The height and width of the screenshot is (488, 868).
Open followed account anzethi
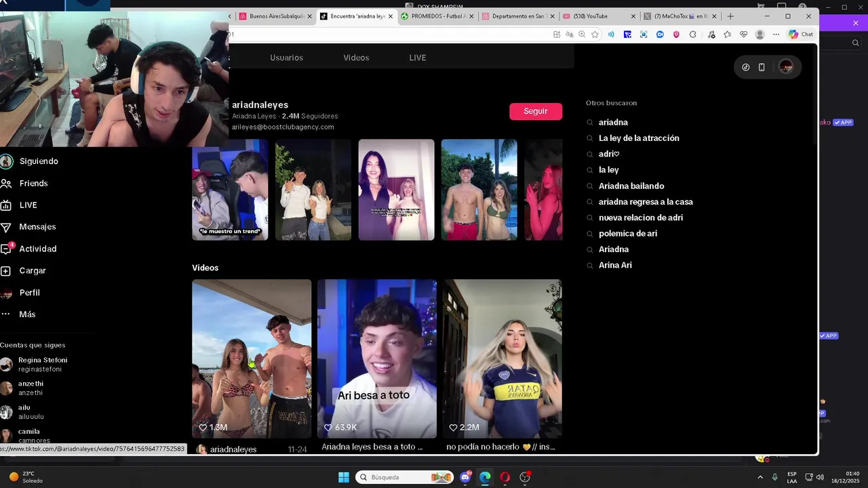[22, 388]
